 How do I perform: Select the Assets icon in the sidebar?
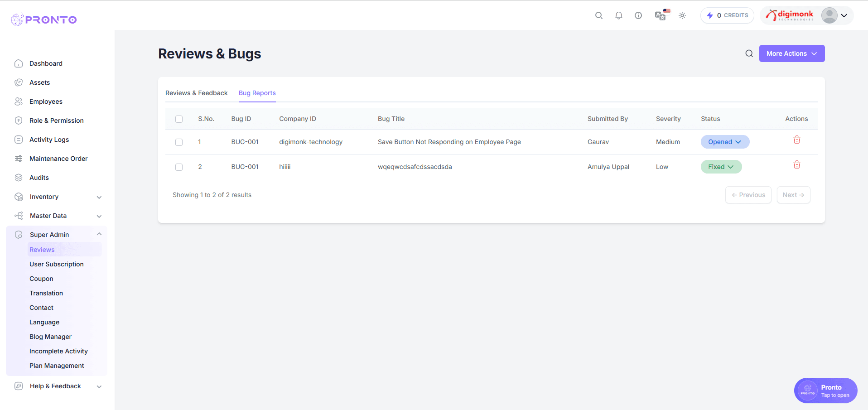pos(19,82)
